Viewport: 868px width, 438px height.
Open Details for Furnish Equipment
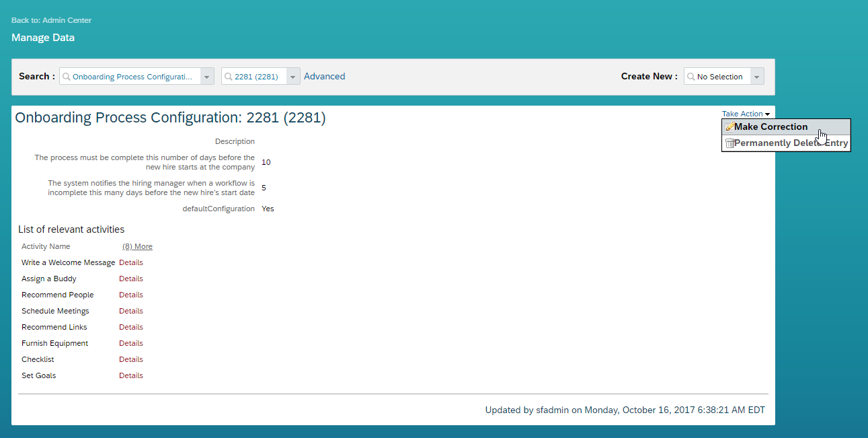[131, 343]
